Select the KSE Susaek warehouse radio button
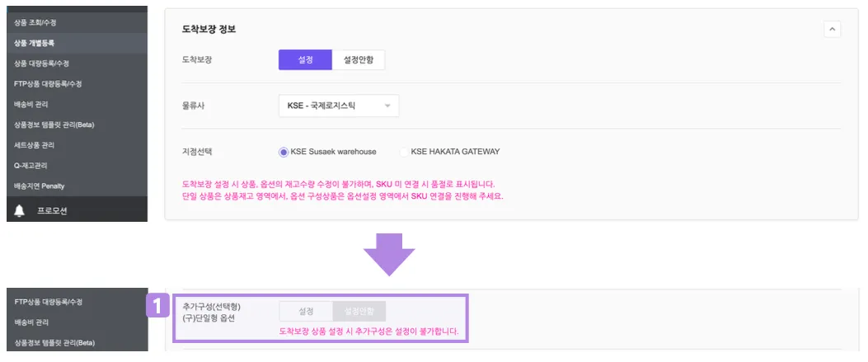 284,152
